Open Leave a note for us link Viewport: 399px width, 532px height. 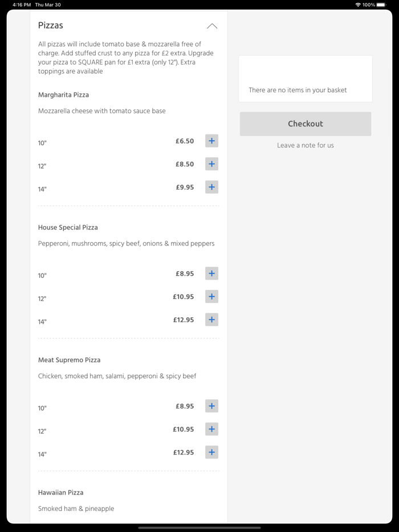click(x=306, y=145)
